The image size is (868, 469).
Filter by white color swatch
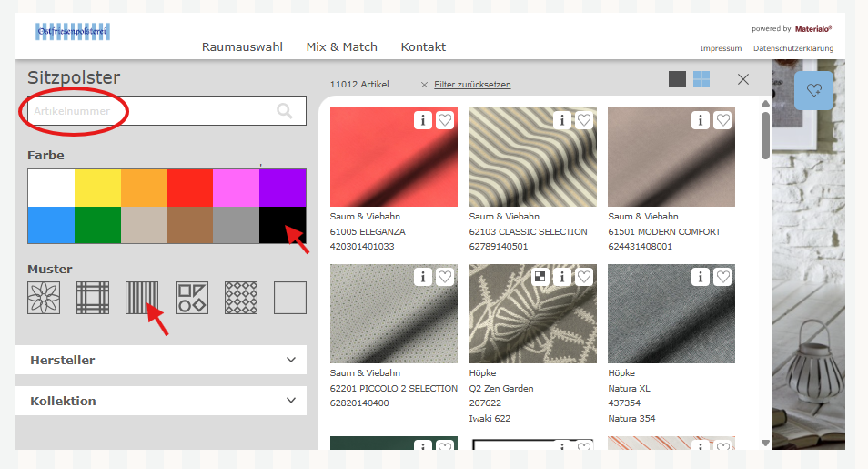[52, 188]
